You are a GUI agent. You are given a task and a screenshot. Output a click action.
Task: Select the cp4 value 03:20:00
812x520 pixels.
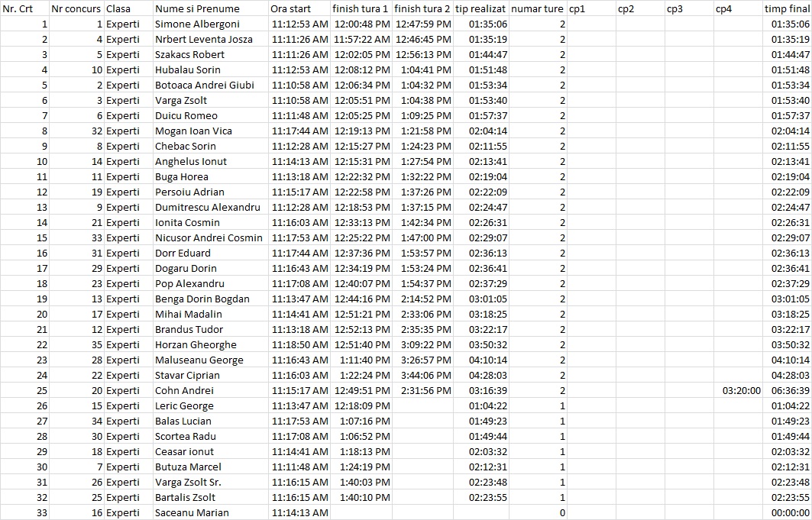click(741, 390)
